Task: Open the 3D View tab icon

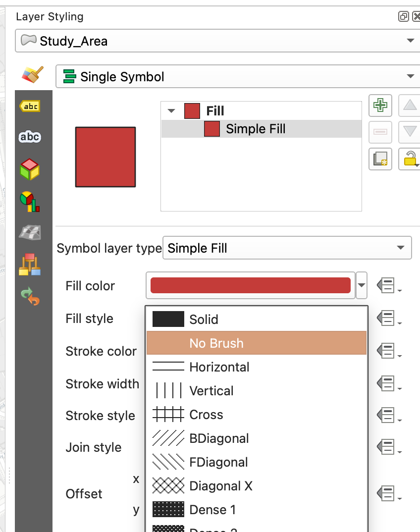Action: (30, 169)
